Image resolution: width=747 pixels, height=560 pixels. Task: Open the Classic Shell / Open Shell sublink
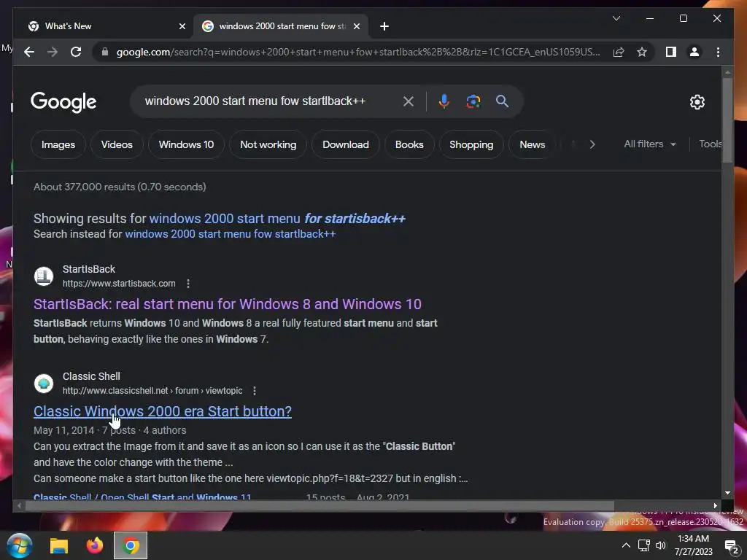(x=142, y=497)
